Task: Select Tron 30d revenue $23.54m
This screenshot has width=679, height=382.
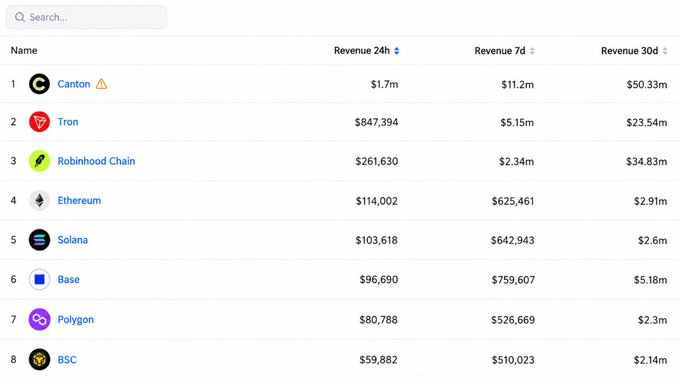Action: 647,122
